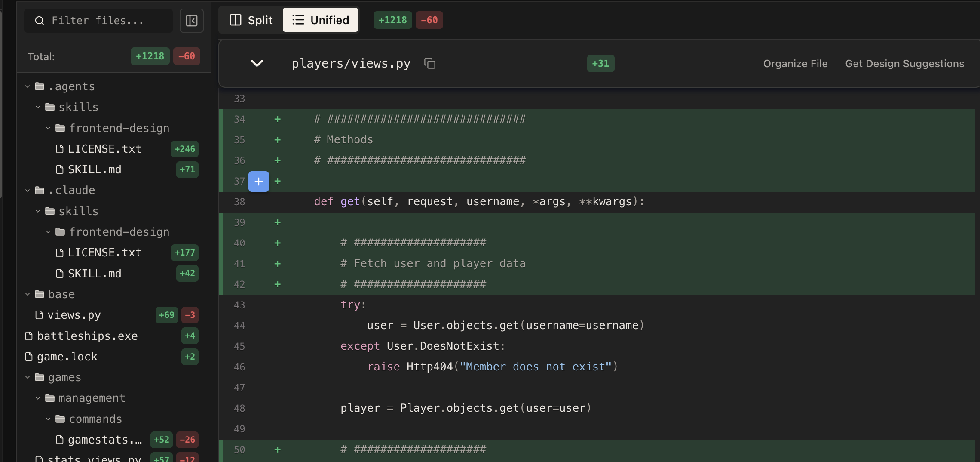Click the sidebar collapse icon beside filter field
Viewport: 980px width, 462px height.
(192, 20)
